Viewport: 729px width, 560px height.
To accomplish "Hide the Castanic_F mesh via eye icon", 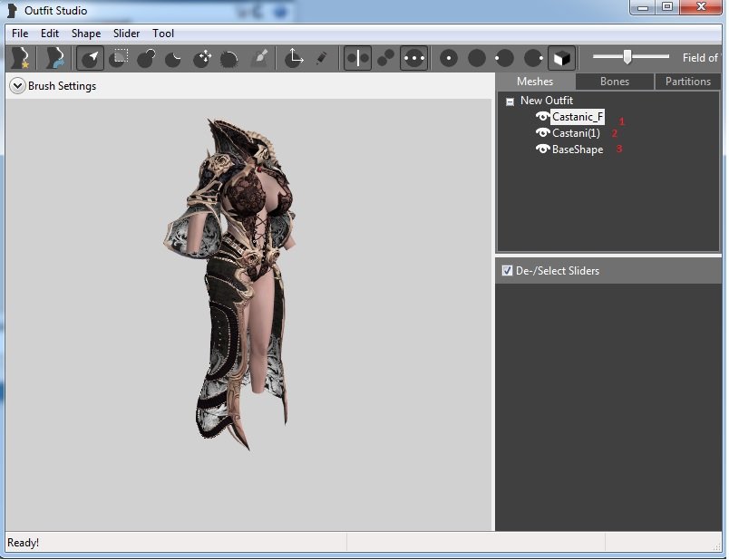I will 542,117.
